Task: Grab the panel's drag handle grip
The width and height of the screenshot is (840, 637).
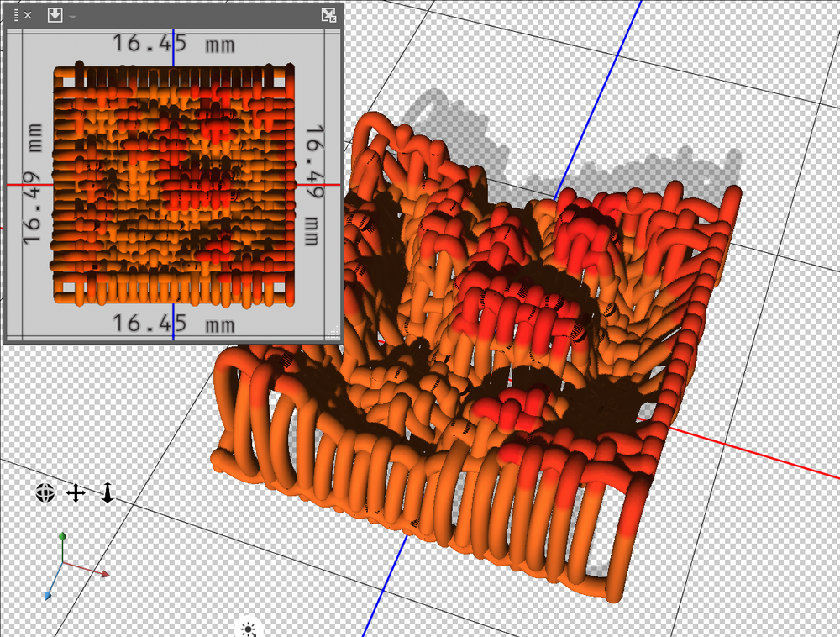Action: tap(16, 15)
